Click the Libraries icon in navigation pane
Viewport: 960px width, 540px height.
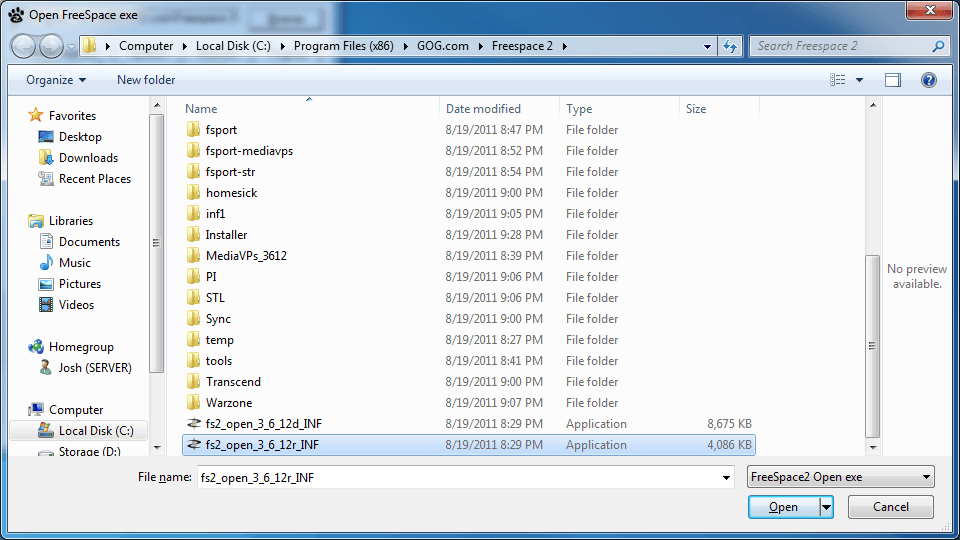point(36,221)
